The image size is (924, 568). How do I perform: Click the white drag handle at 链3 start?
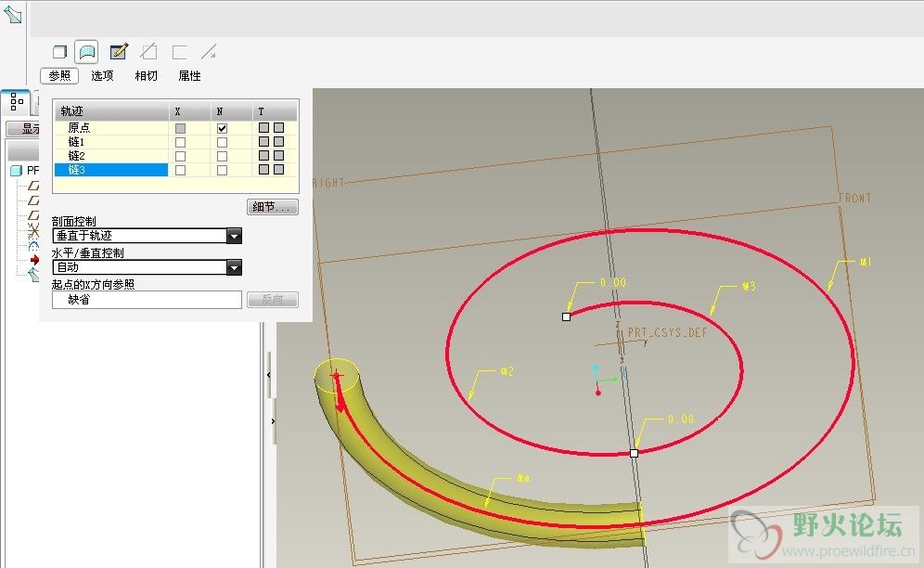click(566, 316)
